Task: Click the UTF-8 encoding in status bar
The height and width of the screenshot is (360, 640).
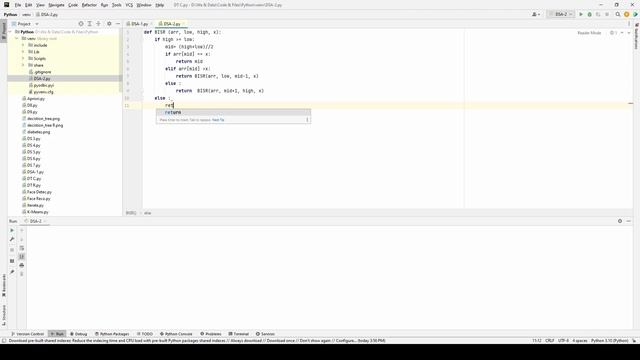Action: click(563, 340)
